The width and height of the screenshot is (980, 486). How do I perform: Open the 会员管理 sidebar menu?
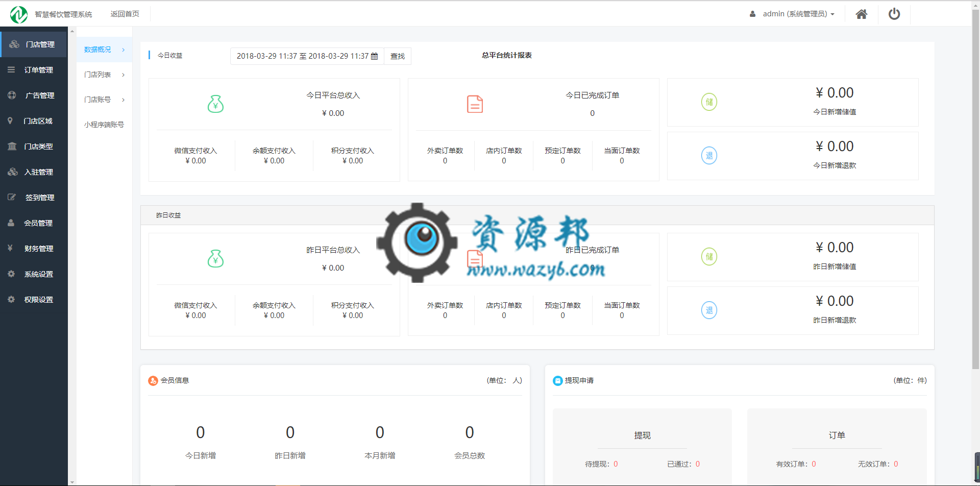34,223
